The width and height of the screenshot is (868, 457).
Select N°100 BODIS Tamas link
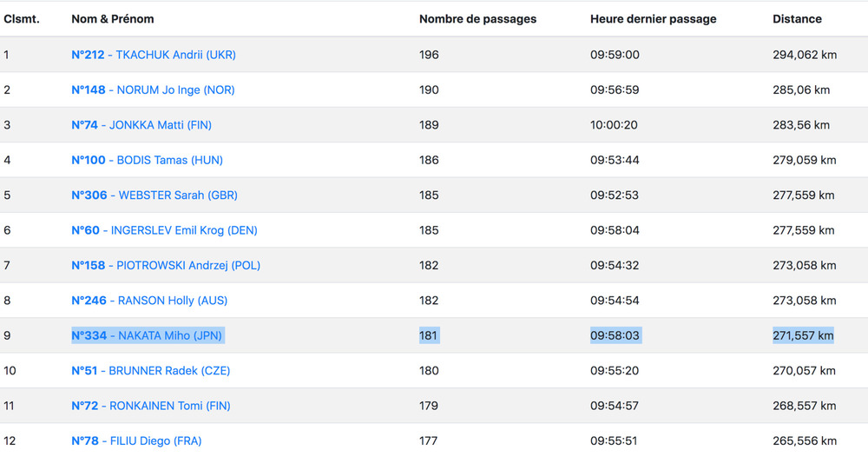(147, 160)
